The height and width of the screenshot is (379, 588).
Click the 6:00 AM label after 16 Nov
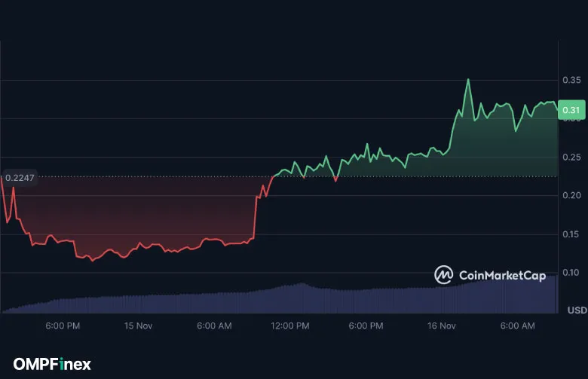coord(517,326)
